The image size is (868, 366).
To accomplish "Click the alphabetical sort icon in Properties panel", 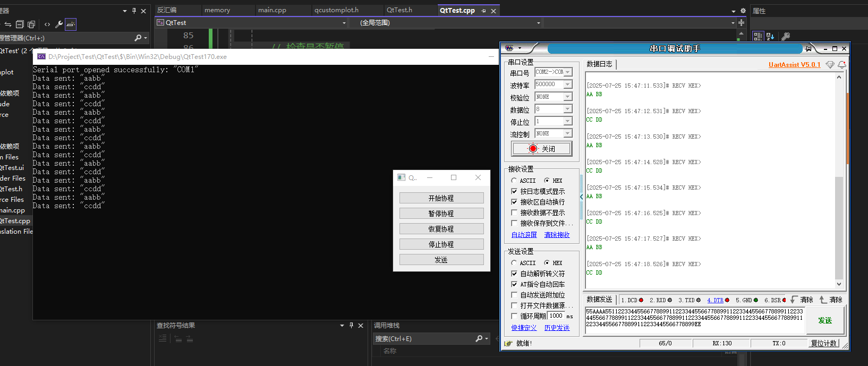I will pyautogui.click(x=770, y=36).
